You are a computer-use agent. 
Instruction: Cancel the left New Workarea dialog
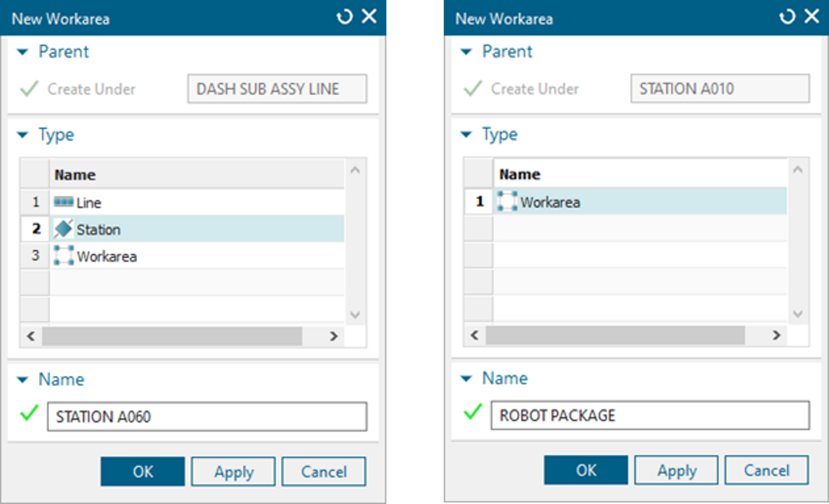[323, 472]
